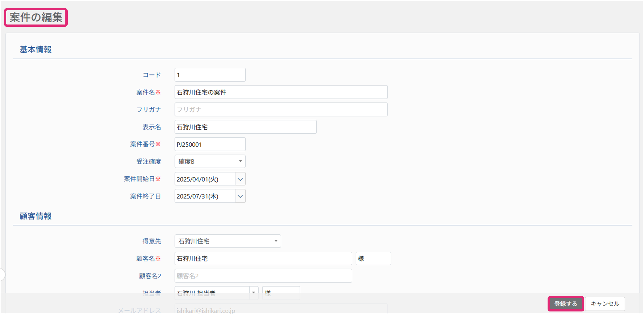This screenshot has height=314, width=644.
Task: Click the 顧客名 input field
Action: click(x=263, y=258)
